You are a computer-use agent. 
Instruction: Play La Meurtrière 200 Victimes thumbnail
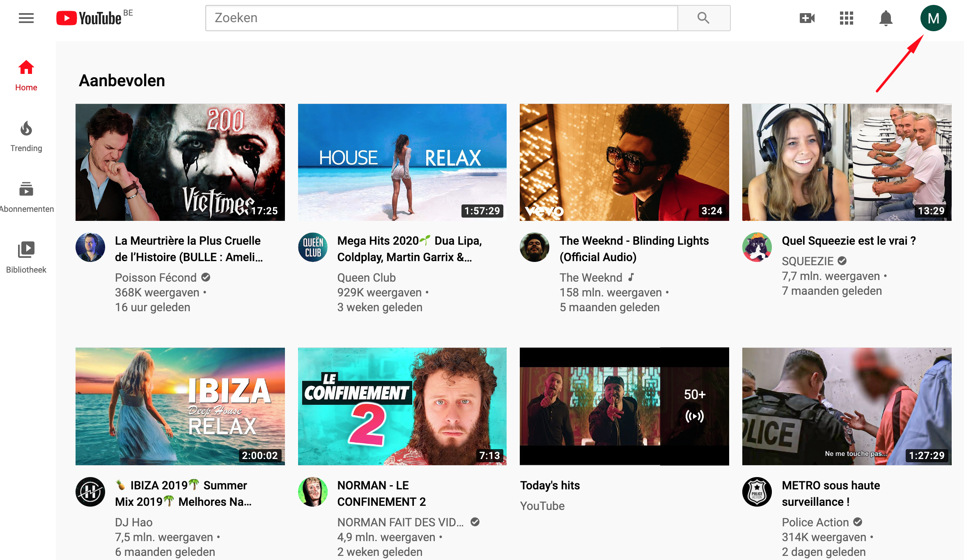[x=180, y=162]
